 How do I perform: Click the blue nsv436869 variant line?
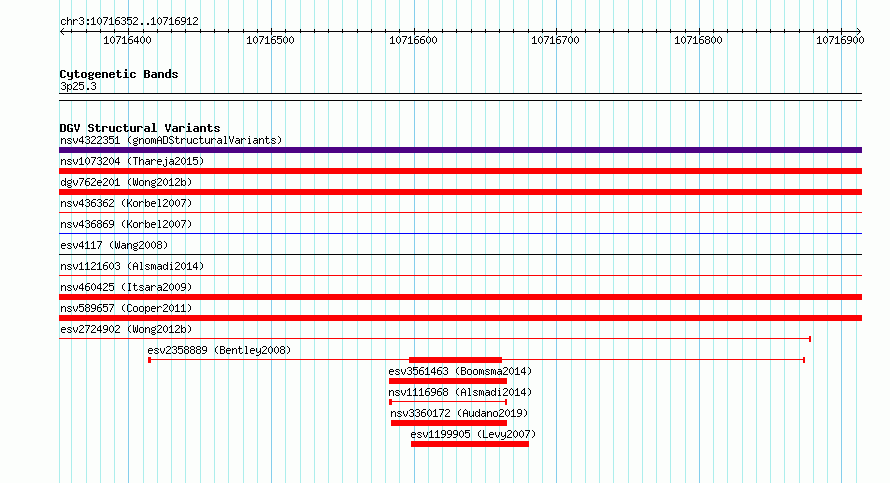tap(460, 233)
